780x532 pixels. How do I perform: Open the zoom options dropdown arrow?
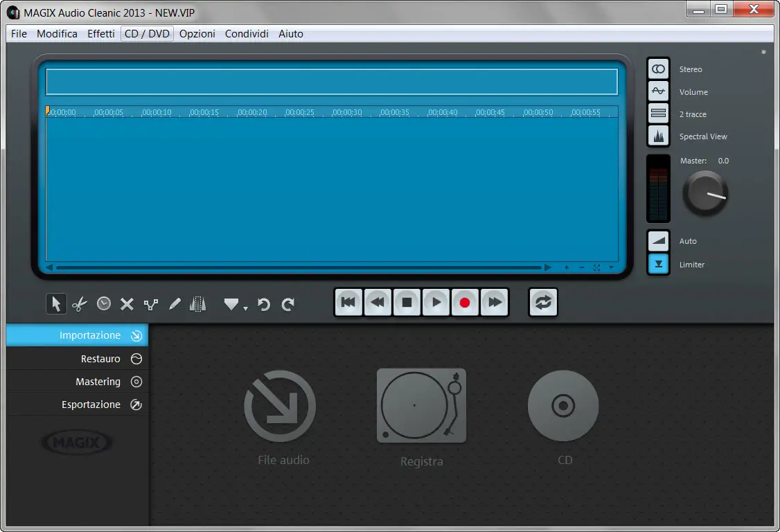[612, 268]
